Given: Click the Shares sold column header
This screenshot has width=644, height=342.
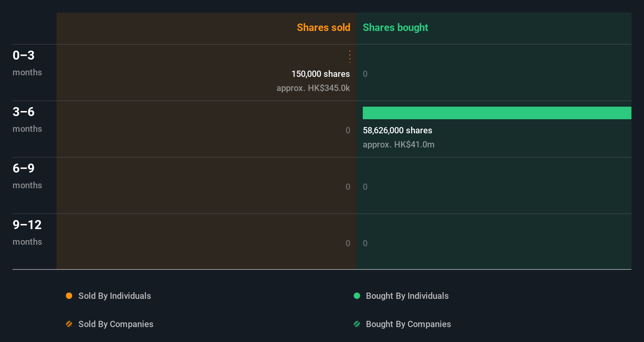Looking at the screenshot, I should 324,27.
